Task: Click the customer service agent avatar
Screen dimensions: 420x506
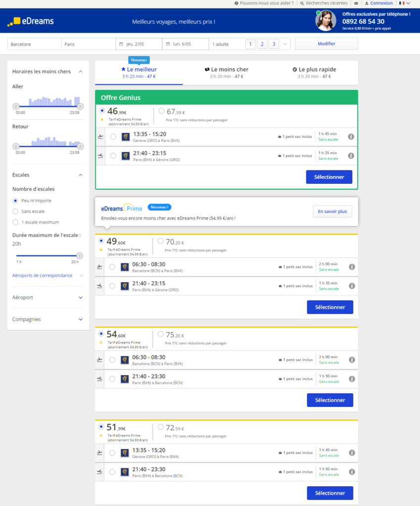Action: [326, 21]
